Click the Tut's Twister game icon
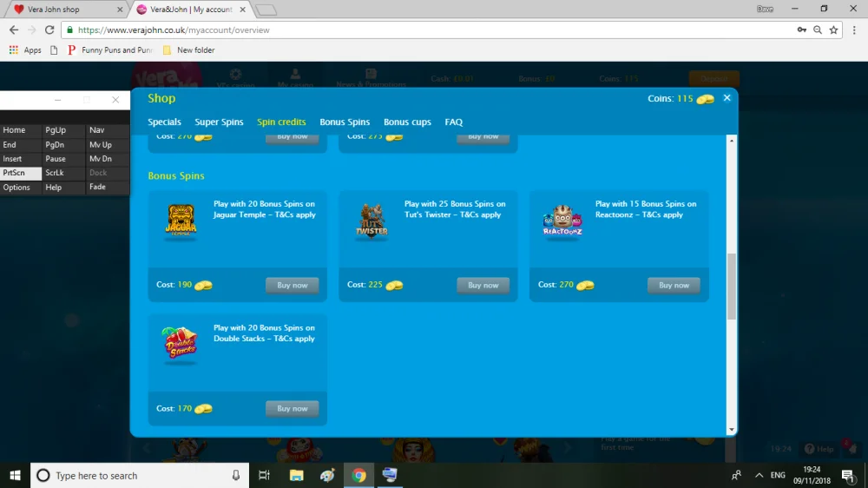The height and width of the screenshot is (488, 868). 372,221
